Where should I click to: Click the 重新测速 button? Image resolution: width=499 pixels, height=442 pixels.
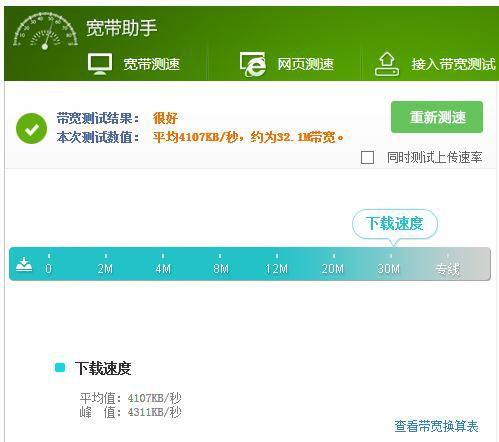click(x=437, y=117)
